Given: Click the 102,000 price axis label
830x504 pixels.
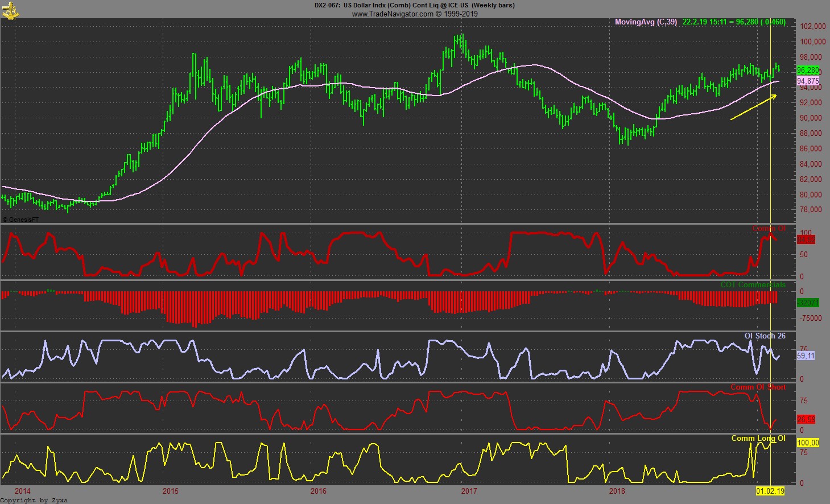Looking at the screenshot, I should (x=813, y=26).
